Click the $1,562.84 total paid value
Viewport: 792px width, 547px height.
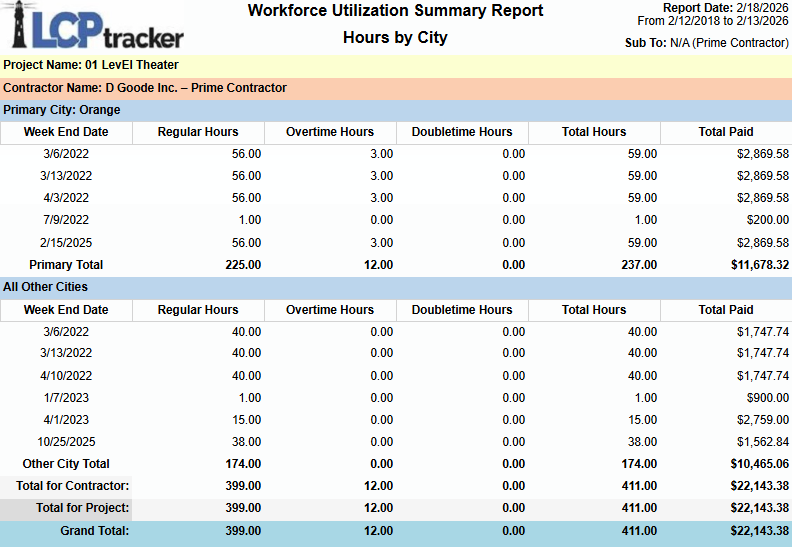coord(763,442)
